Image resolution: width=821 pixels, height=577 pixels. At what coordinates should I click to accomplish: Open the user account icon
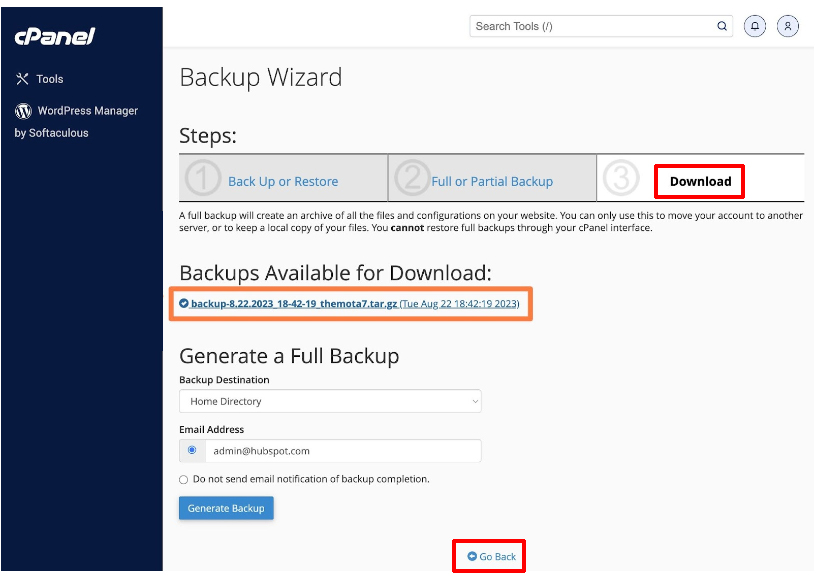tap(788, 26)
